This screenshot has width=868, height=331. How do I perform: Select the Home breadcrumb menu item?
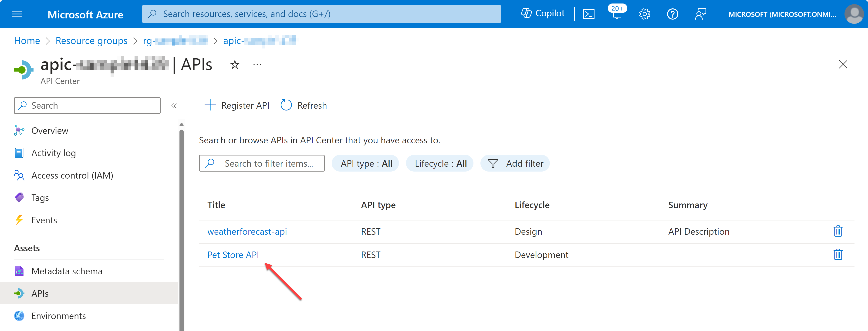[x=27, y=40]
